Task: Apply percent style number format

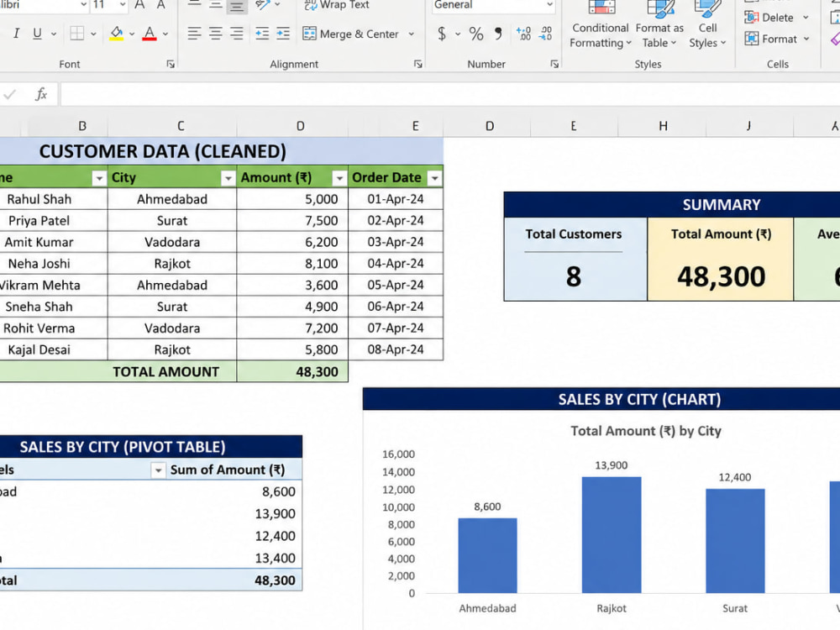Action: (x=475, y=34)
